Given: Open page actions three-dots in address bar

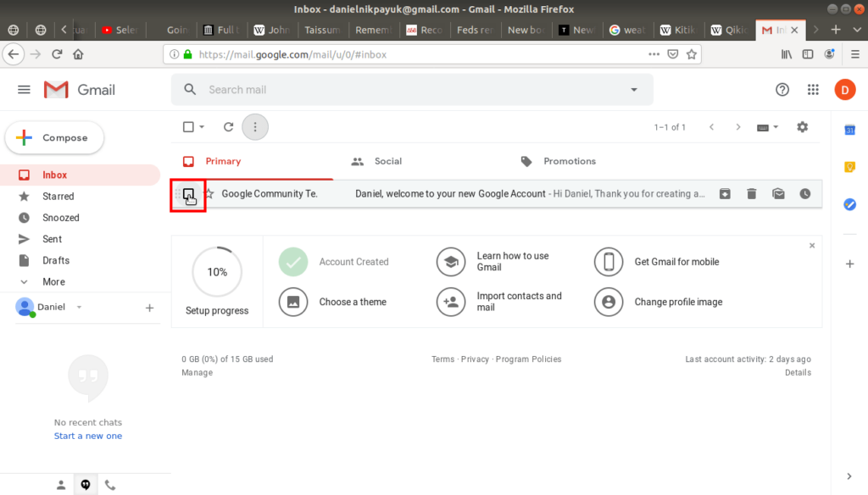Looking at the screenshot, I should point(654,54).
